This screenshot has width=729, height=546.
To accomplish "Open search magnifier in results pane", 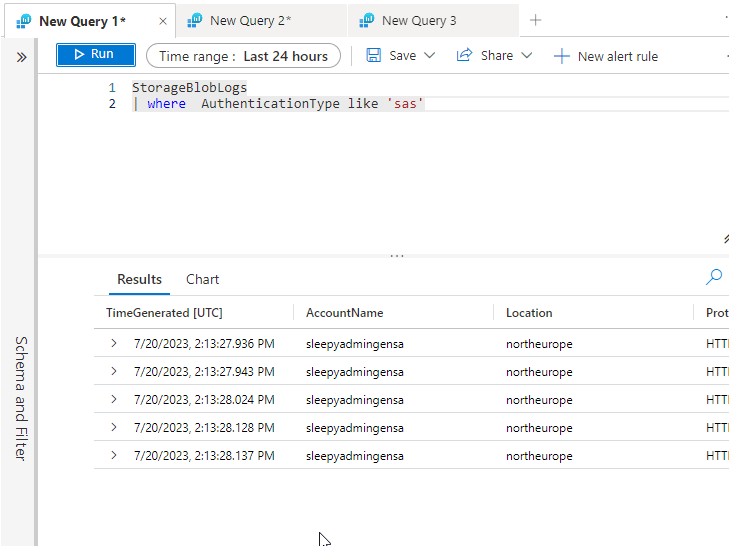I will click(x=714, y=278).
